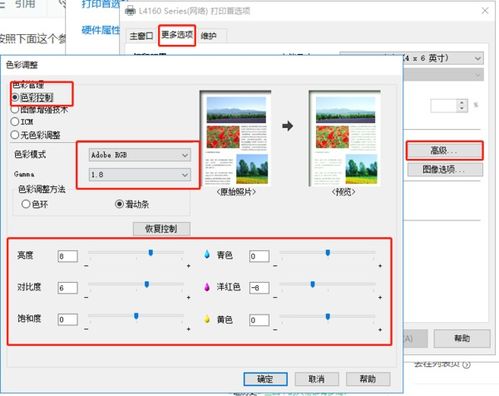Image resolution: width=499 pixels, height=396 pixels.
Task: Open the greyed-out dropdown below paper size
Action: click(443, 75)
